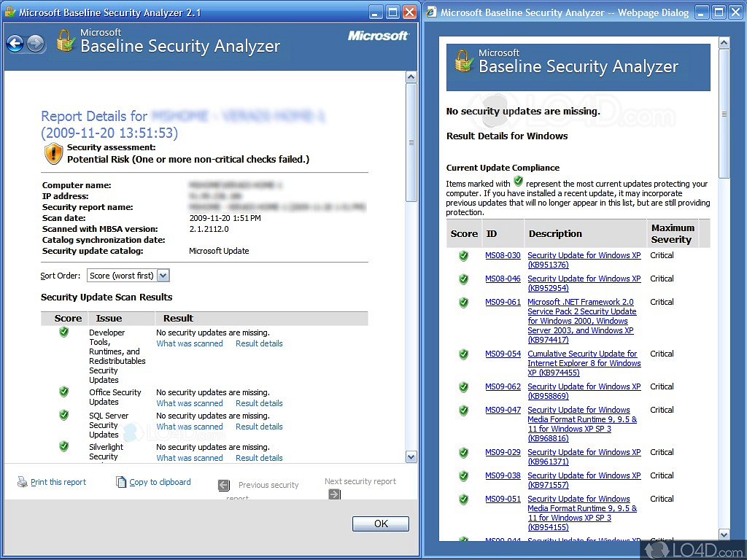Image resolution: width=747 pixels, height=560 pixels.
Task: Open Security Update for Windows XP (KB958869) link
Action: coord(584,386)
